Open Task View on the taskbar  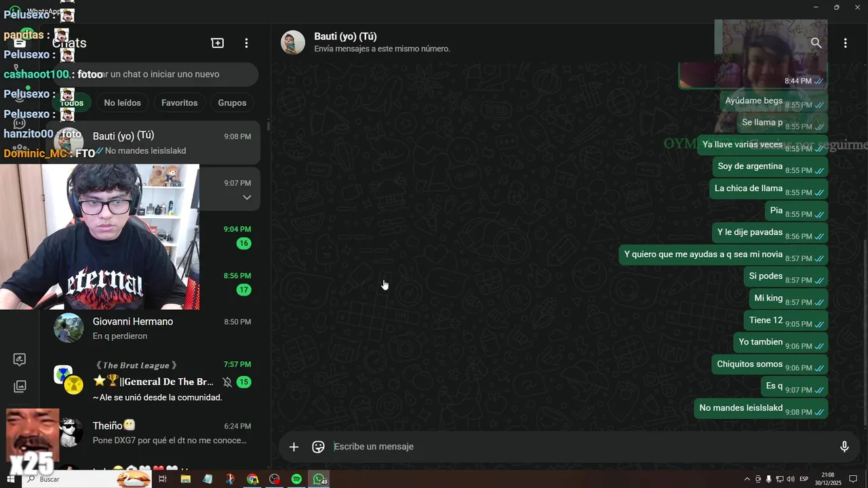163,479
